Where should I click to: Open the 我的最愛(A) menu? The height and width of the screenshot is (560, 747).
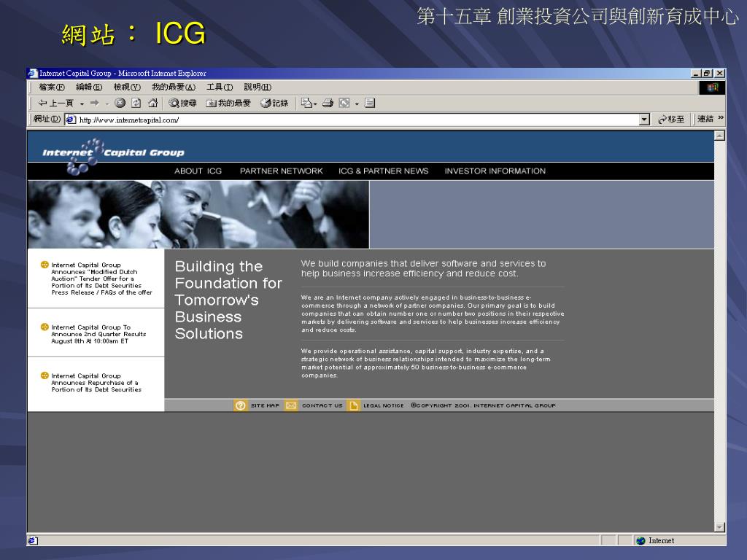pos(174,87)
